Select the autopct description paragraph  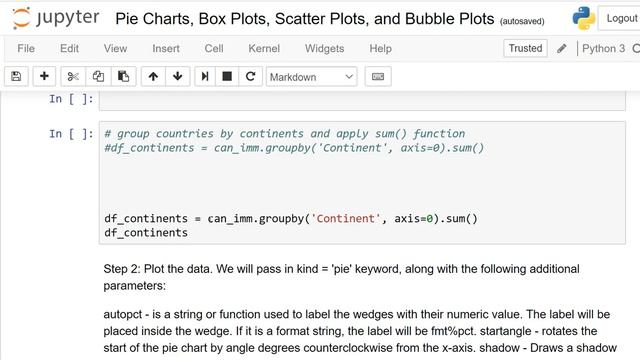[x=359, y=331]
